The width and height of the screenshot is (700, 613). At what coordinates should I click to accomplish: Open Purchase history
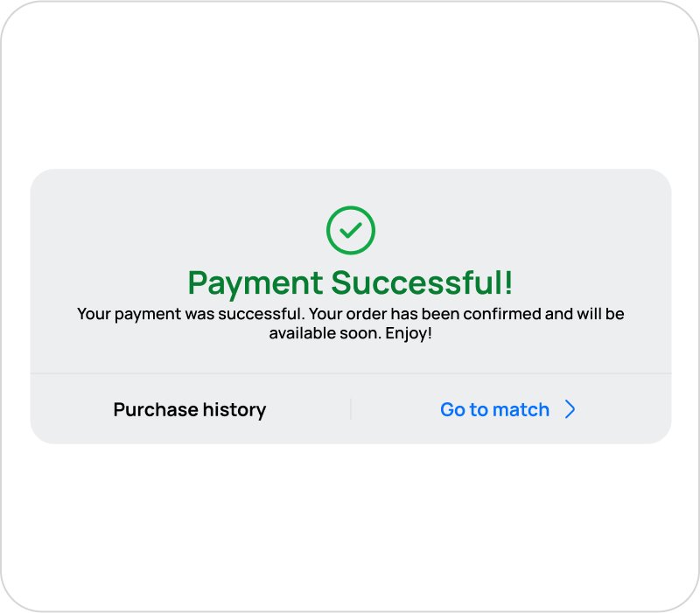click(190, 409)
